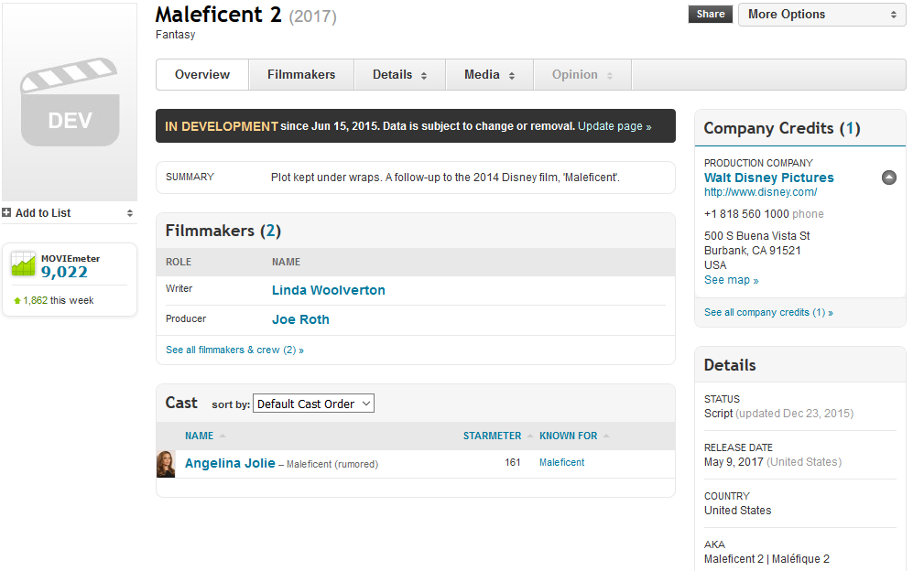
Task: Click the DEV clapperboard poster placeholder
Action: (x=70, y=102)
